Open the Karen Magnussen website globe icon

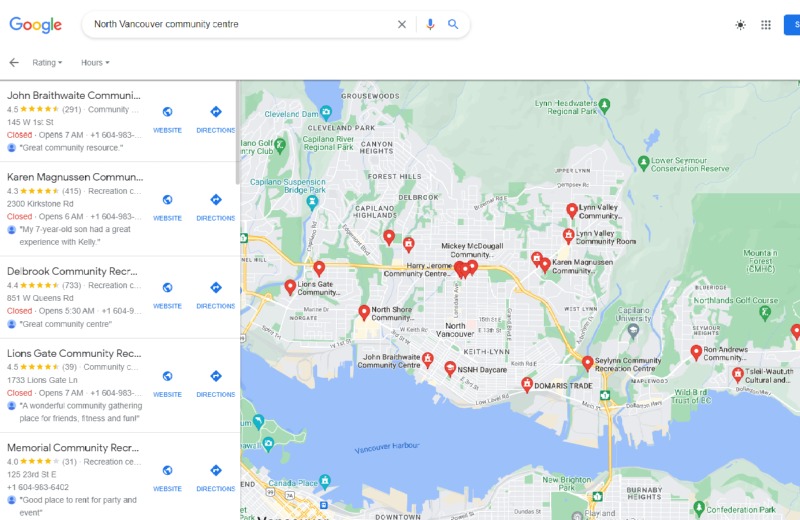167,200
